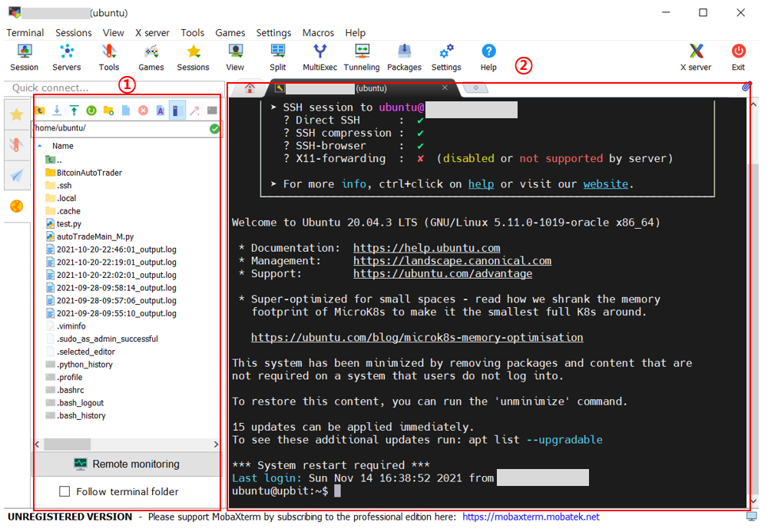
Task: Open the star sidebar tab
Action: pos(17,114)
